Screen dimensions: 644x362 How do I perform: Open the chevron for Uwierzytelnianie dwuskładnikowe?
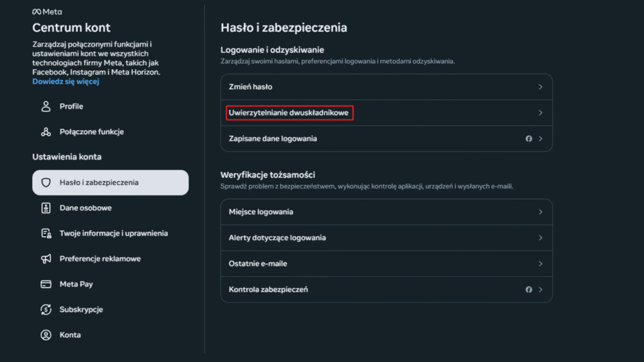[540, 113]
